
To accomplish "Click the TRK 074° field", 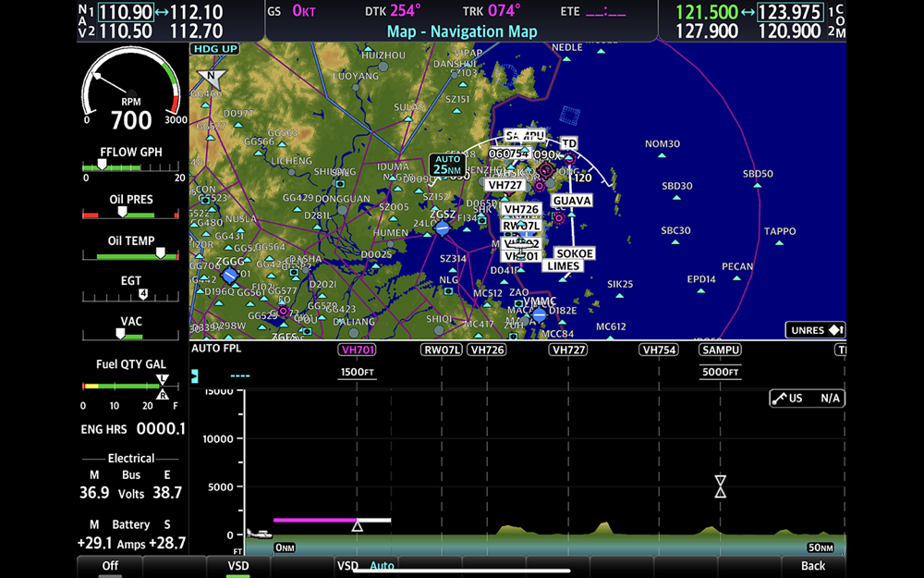I will [x=492, y=10].
